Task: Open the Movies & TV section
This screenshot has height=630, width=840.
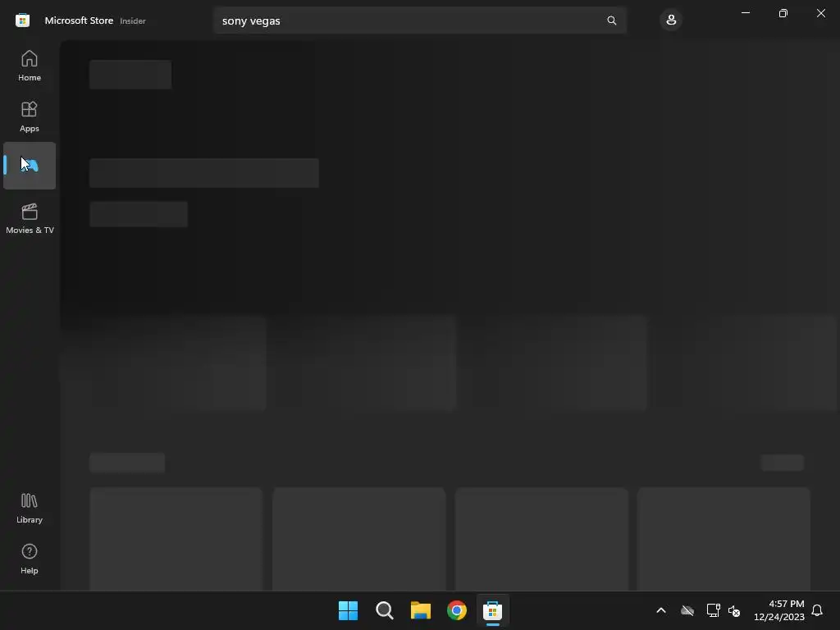Action: 30,218
